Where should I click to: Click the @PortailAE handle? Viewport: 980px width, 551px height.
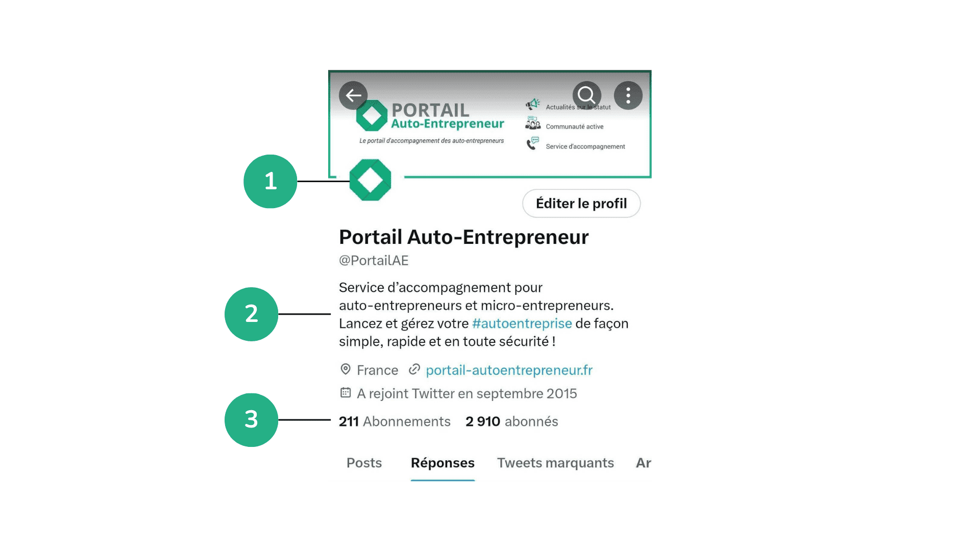pos(374,261)
